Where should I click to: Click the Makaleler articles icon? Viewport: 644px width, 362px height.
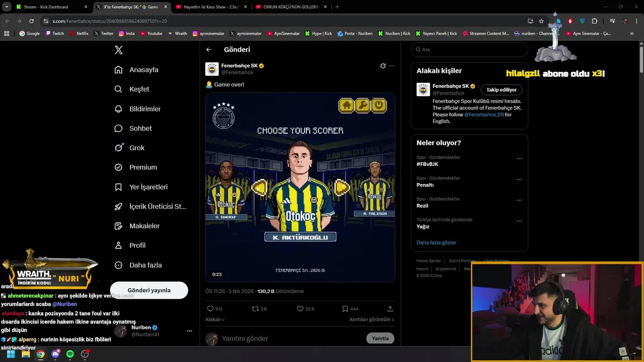coord(118,226)
